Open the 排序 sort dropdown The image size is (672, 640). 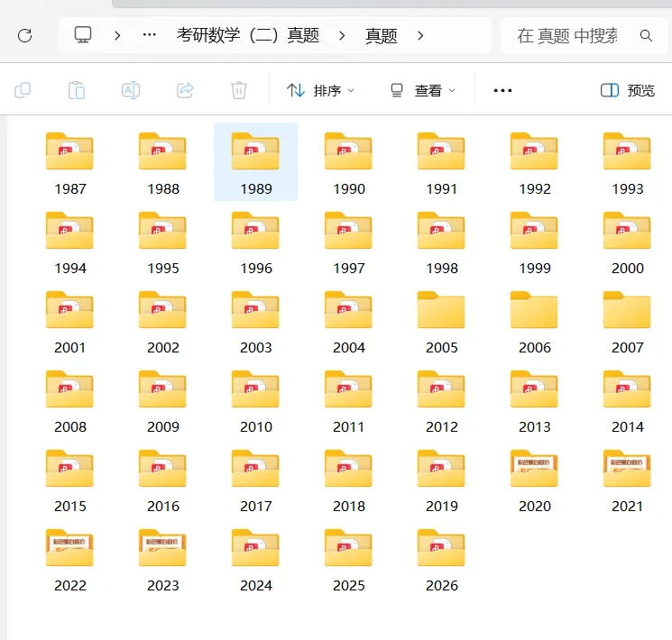tap(320, 90)
